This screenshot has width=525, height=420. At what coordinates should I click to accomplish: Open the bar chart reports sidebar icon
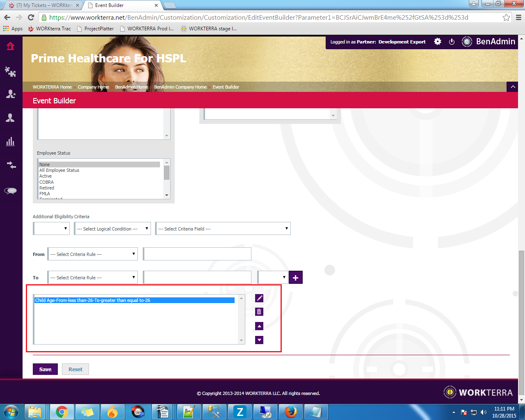point(10,142)
